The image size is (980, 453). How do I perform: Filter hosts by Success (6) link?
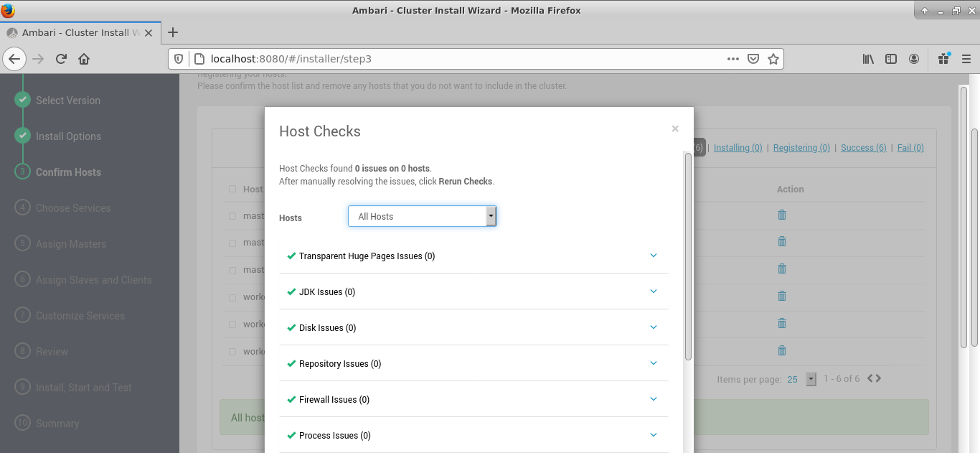[x=863, y=148]
